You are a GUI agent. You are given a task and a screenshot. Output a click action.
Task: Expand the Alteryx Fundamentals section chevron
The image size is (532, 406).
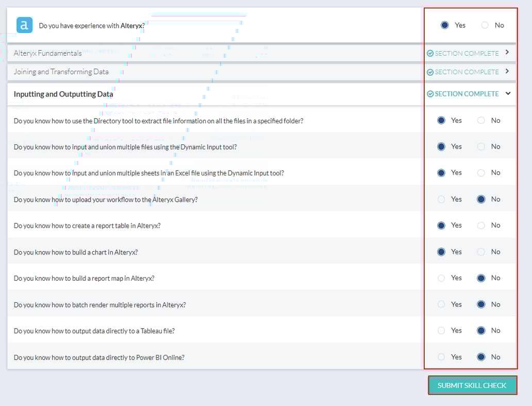pos(507,53)
